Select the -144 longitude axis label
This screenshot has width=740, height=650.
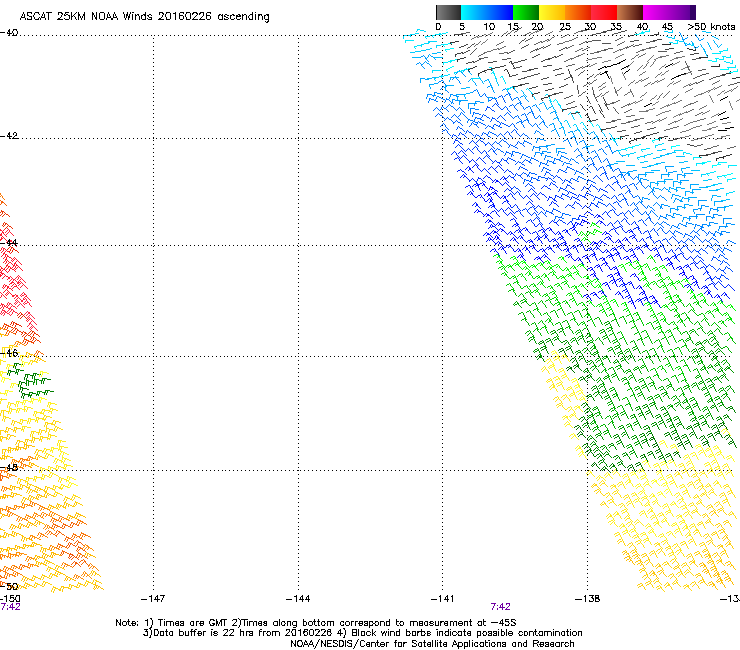point(298,599)
